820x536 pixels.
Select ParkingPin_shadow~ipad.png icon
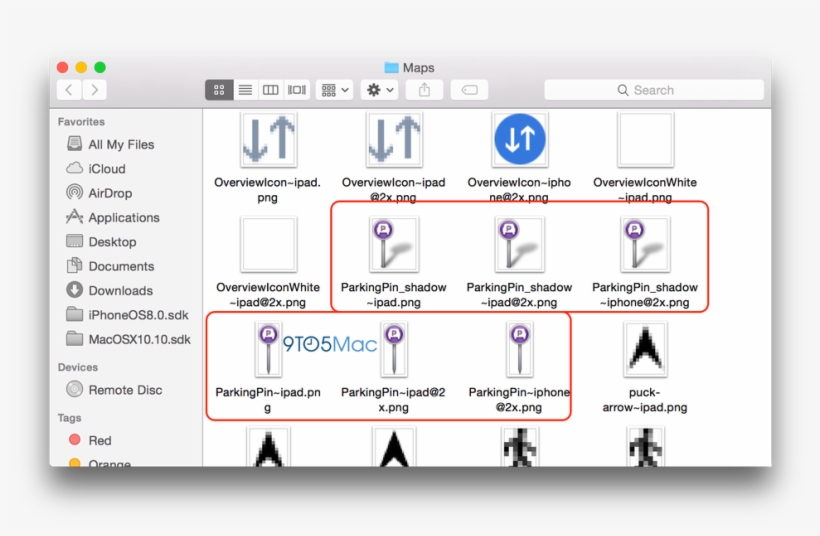point(394,245)
